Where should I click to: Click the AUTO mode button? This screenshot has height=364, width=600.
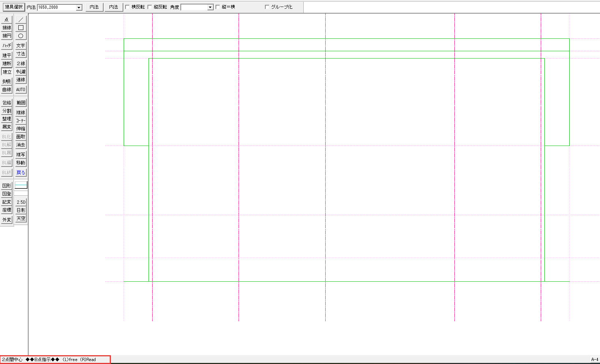coord(21,90)
